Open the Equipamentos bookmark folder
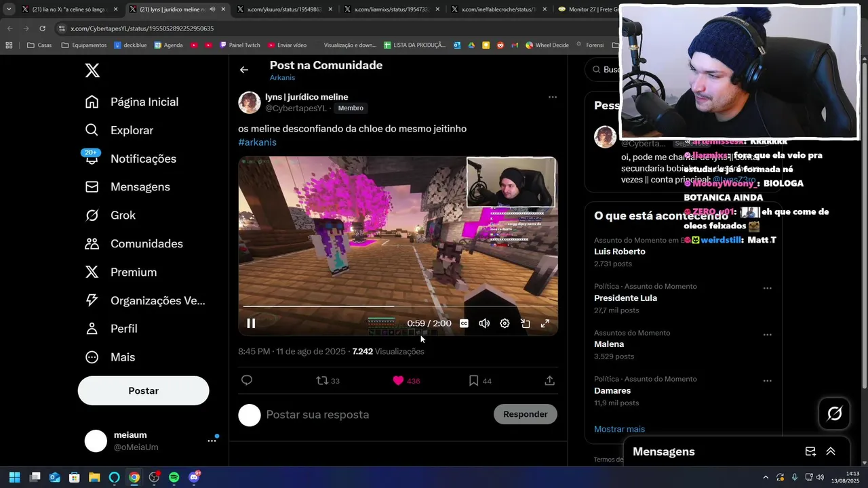Viewport: 868px width, 488px height. click(83, 45)
